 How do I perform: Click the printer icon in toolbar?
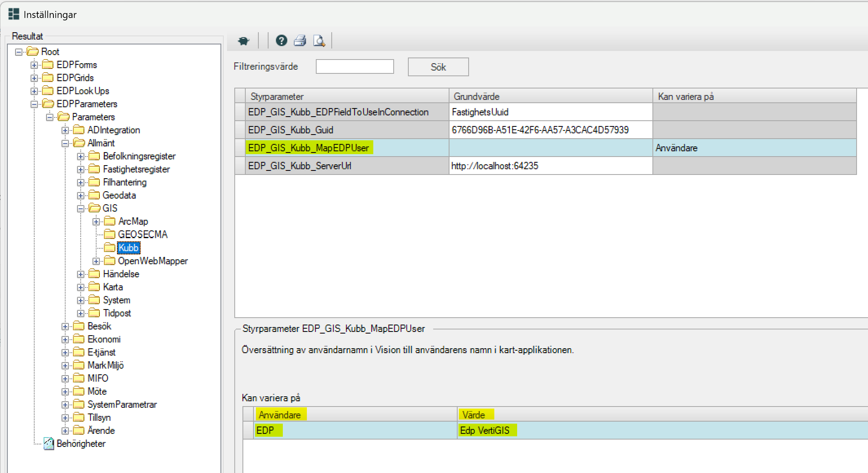(300, 41)
